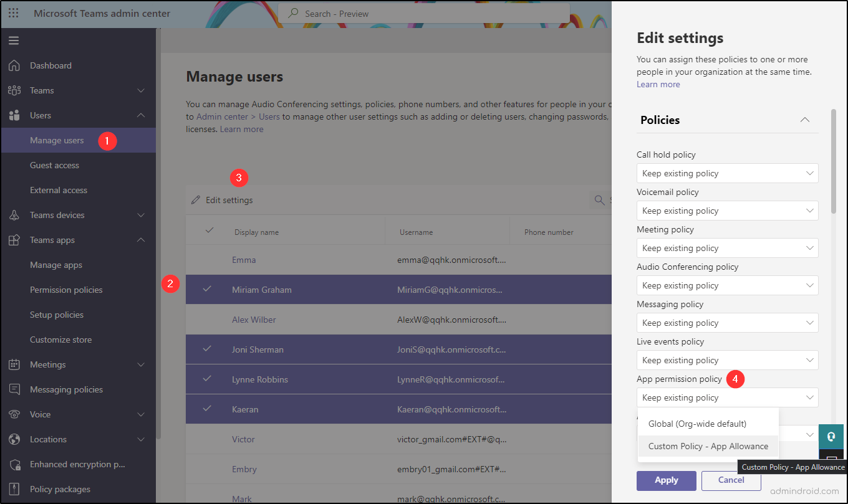Apply the edited policy settings

(x=666, y=480)
